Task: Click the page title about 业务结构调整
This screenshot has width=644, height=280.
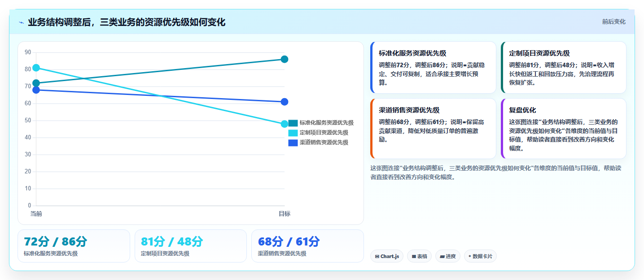Action: (x=127, y=22)
